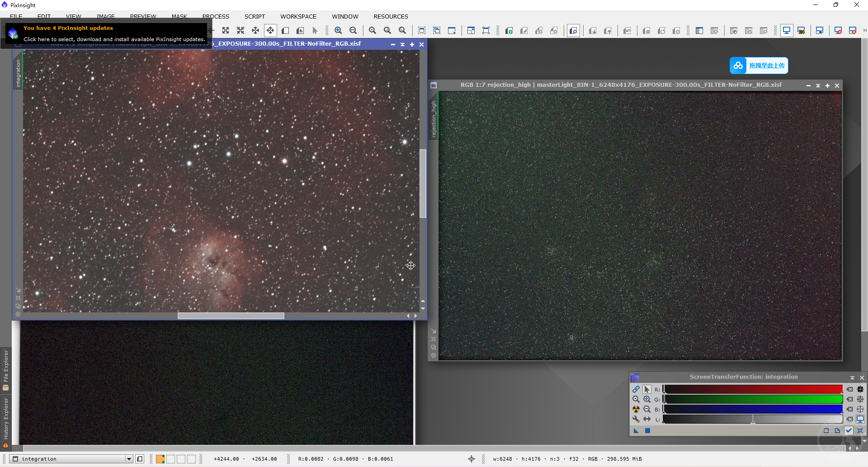
Task: Open the SCRIPT menu
Action: coord(255,16)
